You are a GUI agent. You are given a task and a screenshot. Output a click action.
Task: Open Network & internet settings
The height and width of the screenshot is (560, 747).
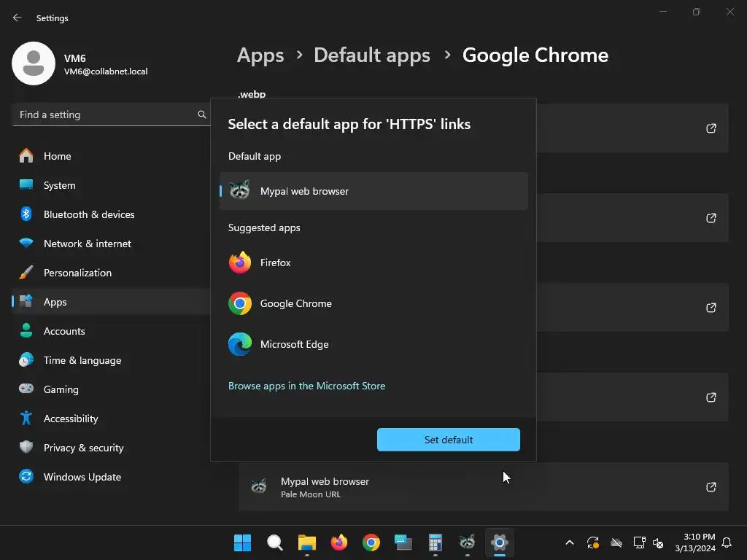pyautogui.click(x=111, y=244)
